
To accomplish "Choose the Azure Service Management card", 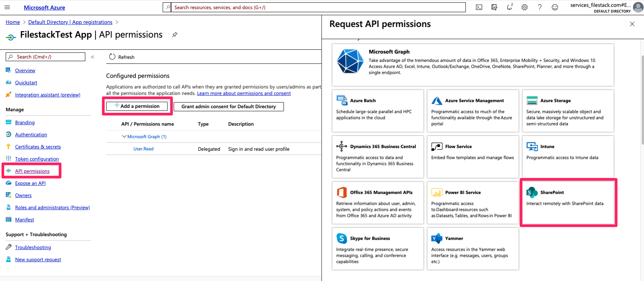I will pyautogui.click(x=473, y=111).
